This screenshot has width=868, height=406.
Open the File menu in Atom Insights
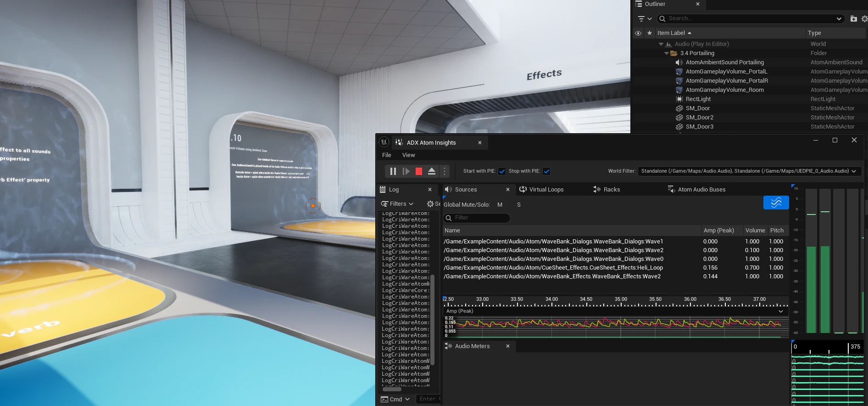pyautogui.click(x=387, y=155)
